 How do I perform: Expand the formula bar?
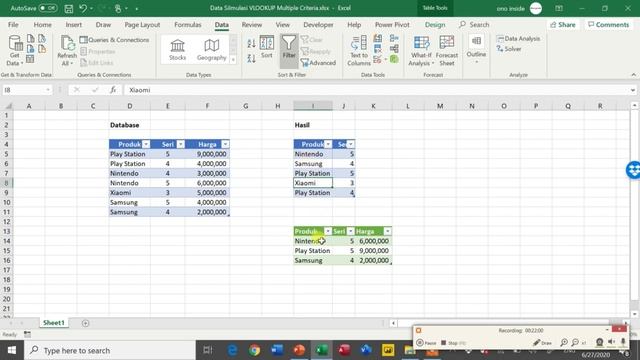click(633, 90)
